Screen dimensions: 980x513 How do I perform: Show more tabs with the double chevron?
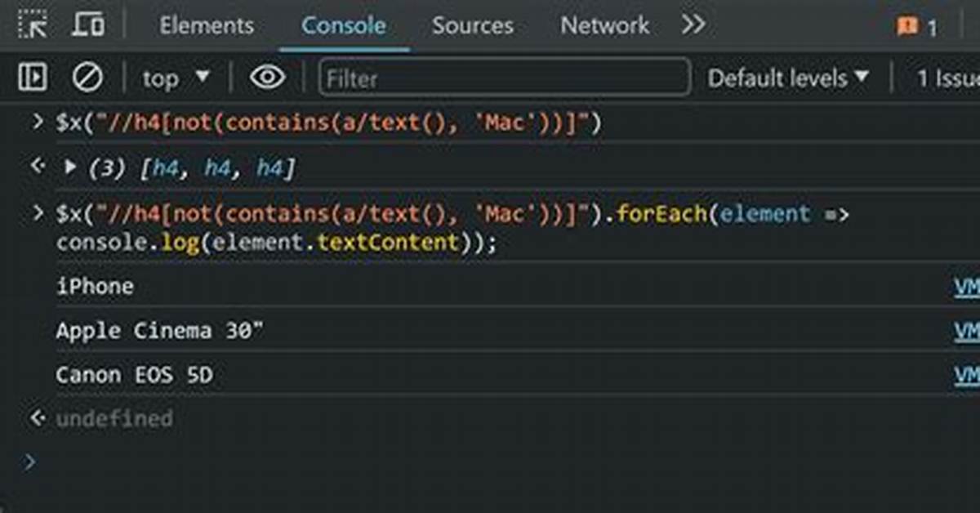(693, 25)
